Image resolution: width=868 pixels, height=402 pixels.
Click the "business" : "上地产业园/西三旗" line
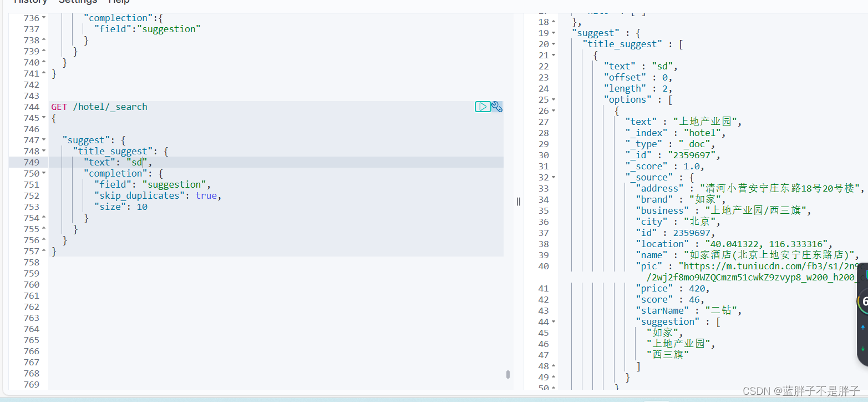coord(723,210)
